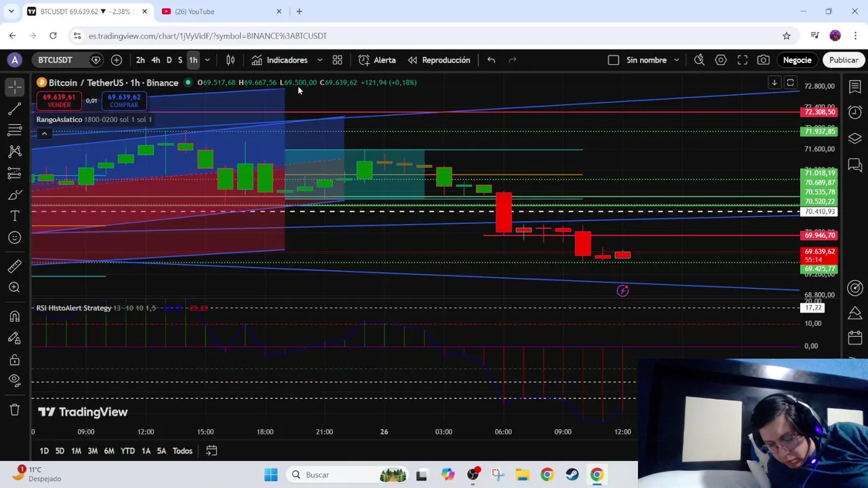The height and width of the screenshot is (488, 868).
Task: Create an Alerta
Action: click(x=377, y=60)
